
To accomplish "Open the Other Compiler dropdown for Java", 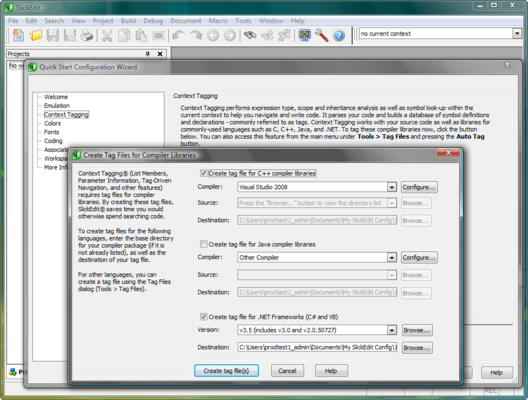I will point(391,258).
